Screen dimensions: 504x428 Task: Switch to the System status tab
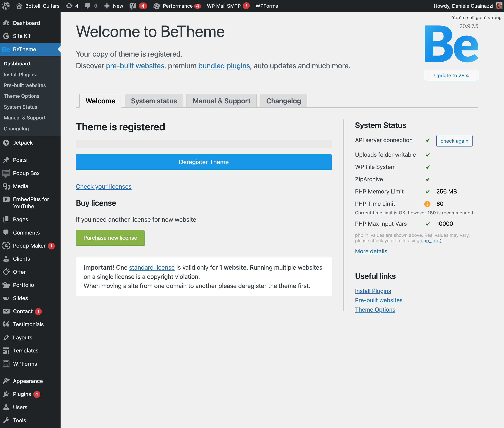(154, 101)
